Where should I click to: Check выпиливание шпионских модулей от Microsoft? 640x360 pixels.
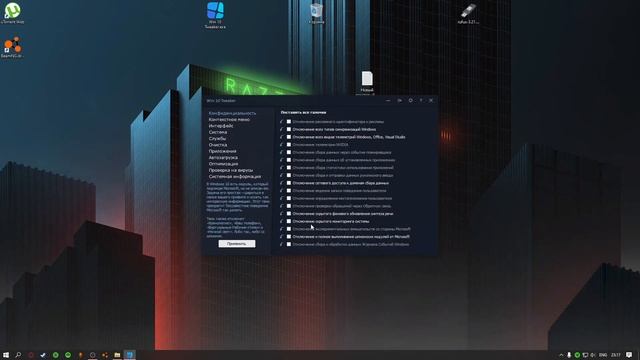pyautogui.click(x=289, y=237)
